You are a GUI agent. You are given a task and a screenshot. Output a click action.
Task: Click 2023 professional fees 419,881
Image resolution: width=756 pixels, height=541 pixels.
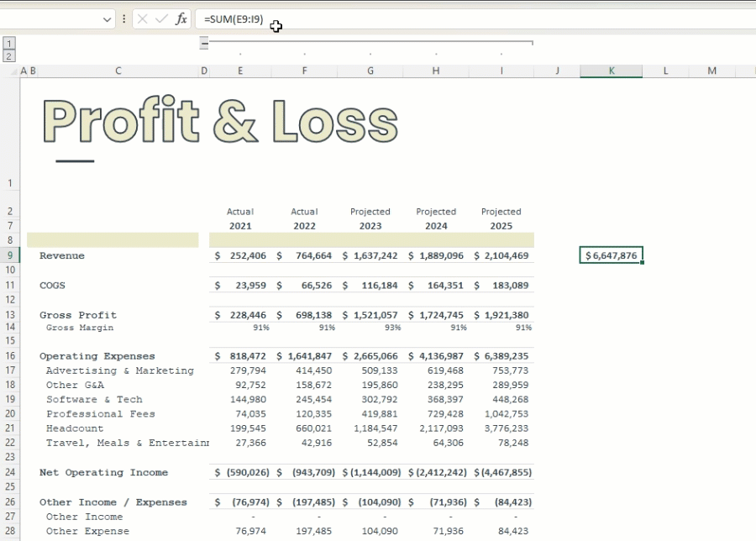(x=380, y=414)
